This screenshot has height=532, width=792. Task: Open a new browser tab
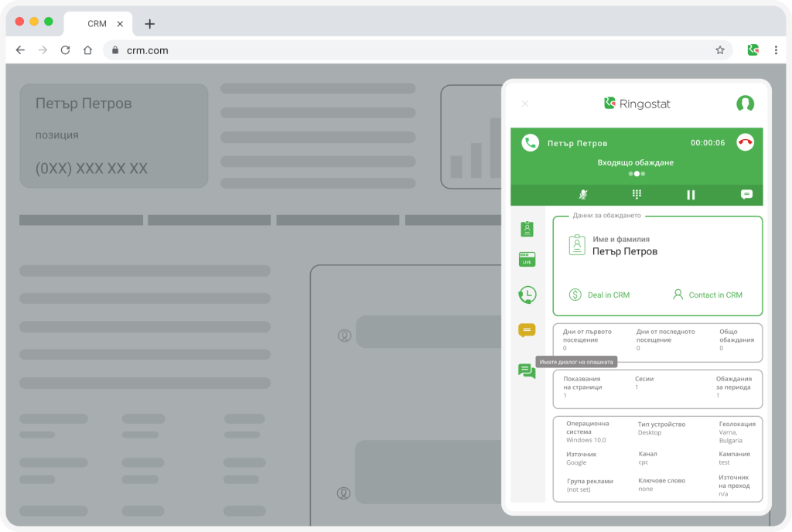click(x=149, y=24)
